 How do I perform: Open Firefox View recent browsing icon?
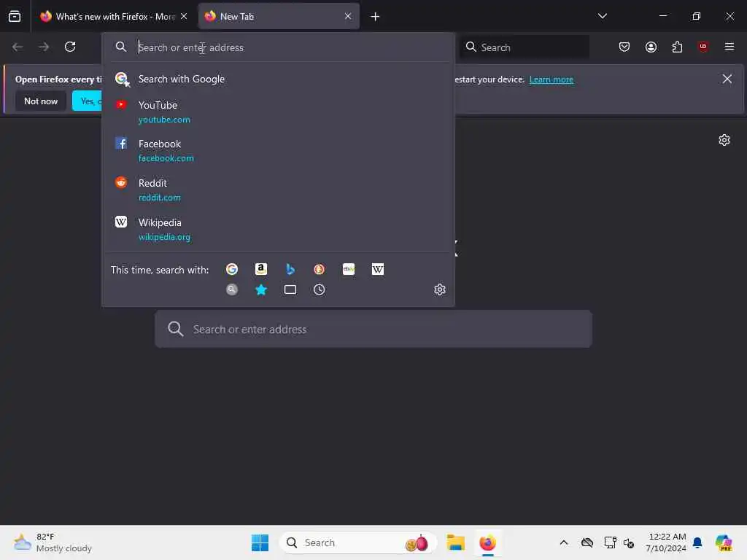[x=15, y=17]
